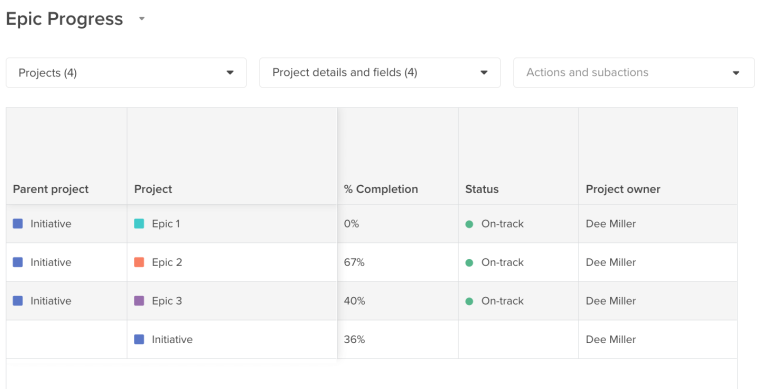
Task: Click Dee Miller owner in Initiative row
Action: click(610, 340)
